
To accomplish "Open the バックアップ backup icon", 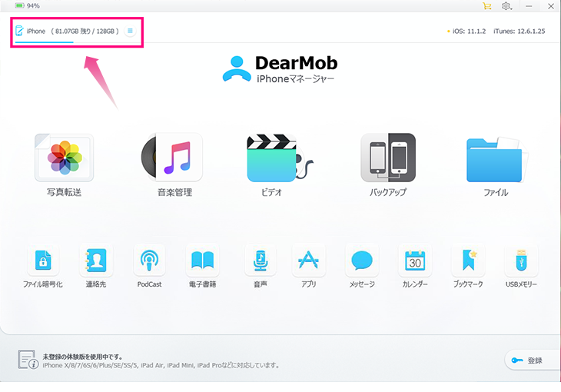I will pos(388,158).
